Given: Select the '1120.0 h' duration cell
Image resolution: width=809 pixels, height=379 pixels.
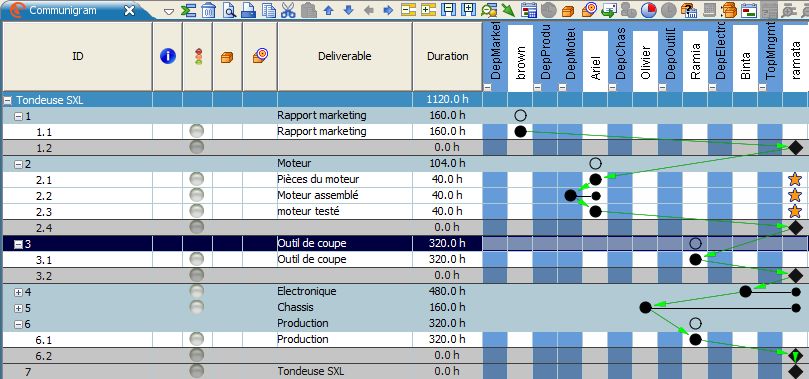Looking at the screenshot, I should click(x=447, y=100).
